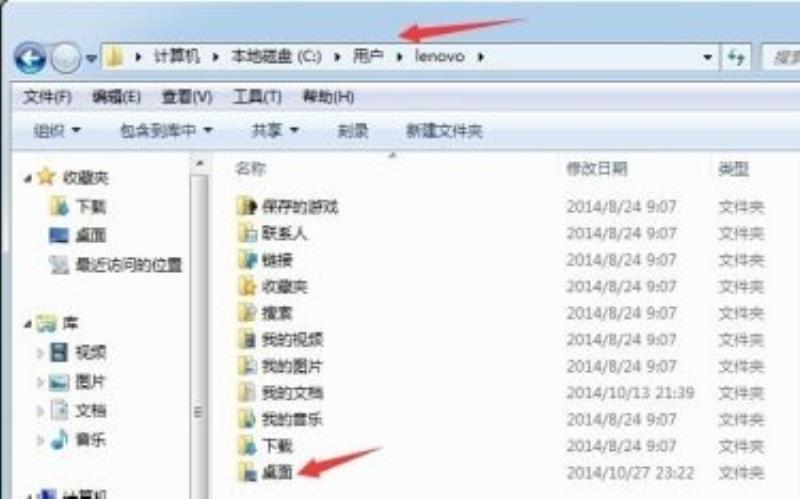
Task: Click the 用户 breadcrumb in address bar
Action: 368,56
